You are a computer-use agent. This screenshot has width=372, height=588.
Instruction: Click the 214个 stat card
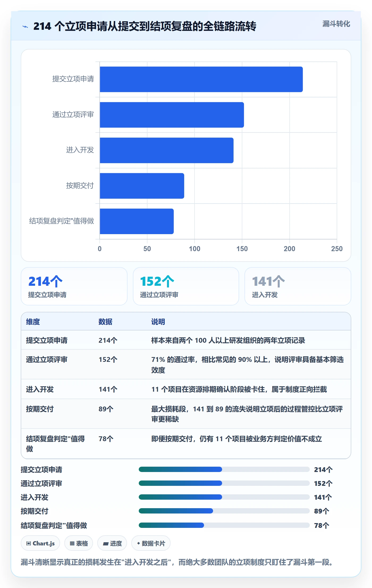click(74, 286)
